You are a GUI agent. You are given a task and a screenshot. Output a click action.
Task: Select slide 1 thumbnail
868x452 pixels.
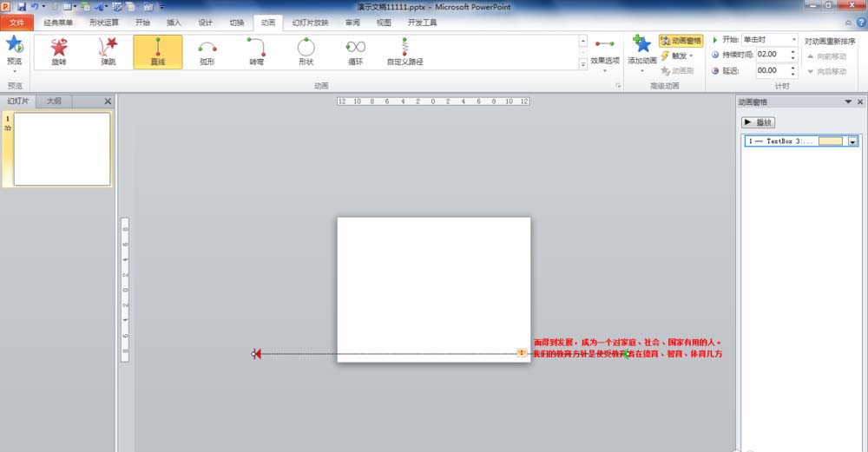(x=62, y=149)
